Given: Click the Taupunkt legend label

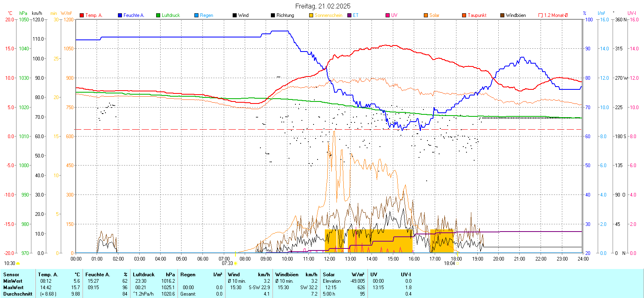Looking at the screenshot, I should pos(477,15).
